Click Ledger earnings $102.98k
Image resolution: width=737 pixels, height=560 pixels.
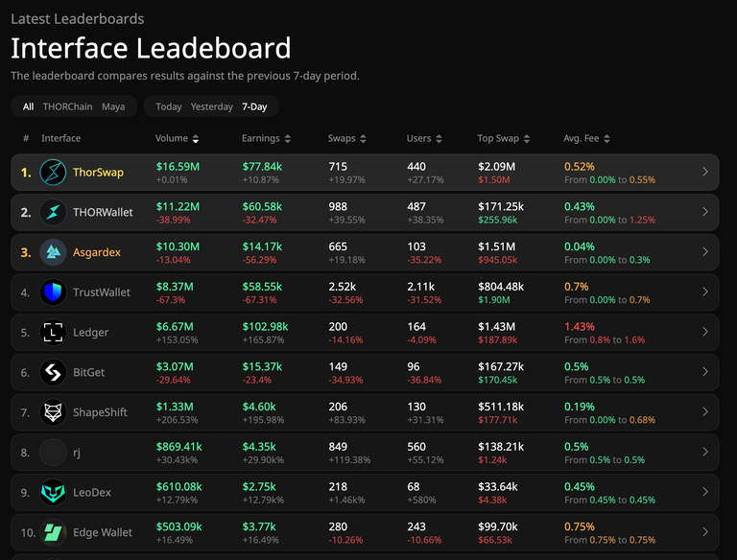click(x=265, y=327)
